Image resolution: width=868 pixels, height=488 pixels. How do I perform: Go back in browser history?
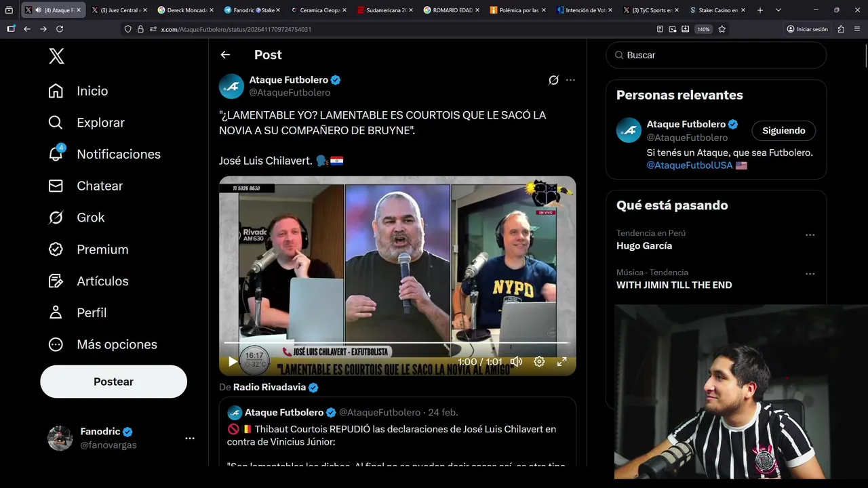pos(27,29)
